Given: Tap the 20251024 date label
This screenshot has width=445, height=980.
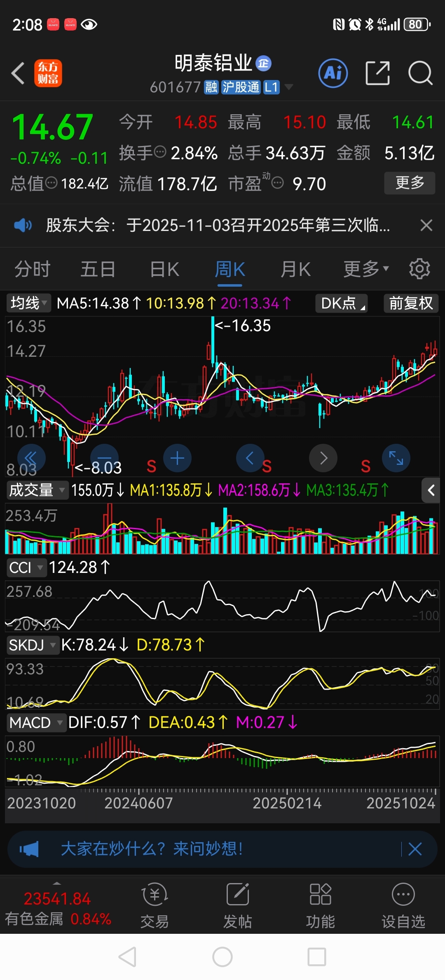Looking at the screenshot, I should [x=400, y=803].
